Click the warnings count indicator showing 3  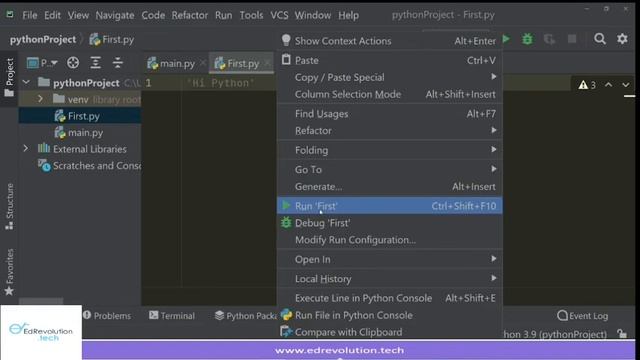pos(587,85)
